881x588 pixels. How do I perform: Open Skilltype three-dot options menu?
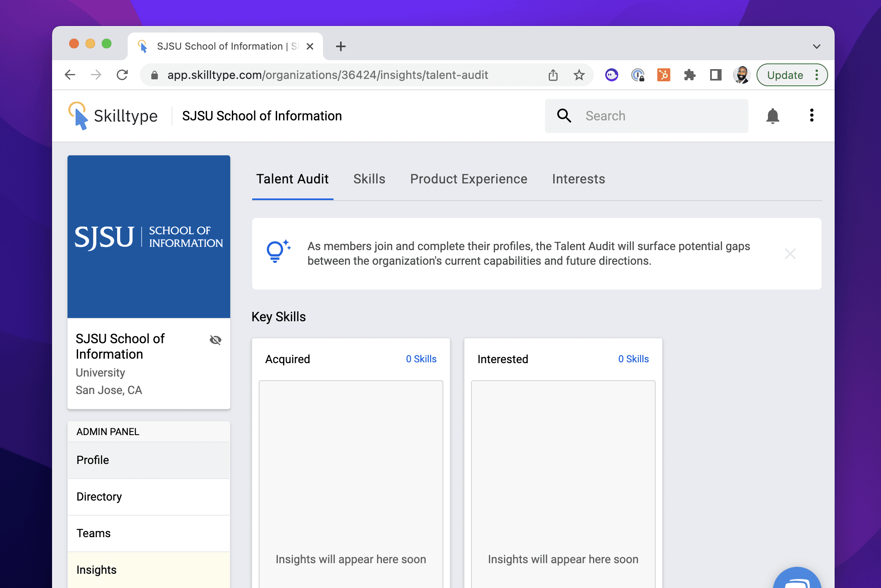coord(811,116)
